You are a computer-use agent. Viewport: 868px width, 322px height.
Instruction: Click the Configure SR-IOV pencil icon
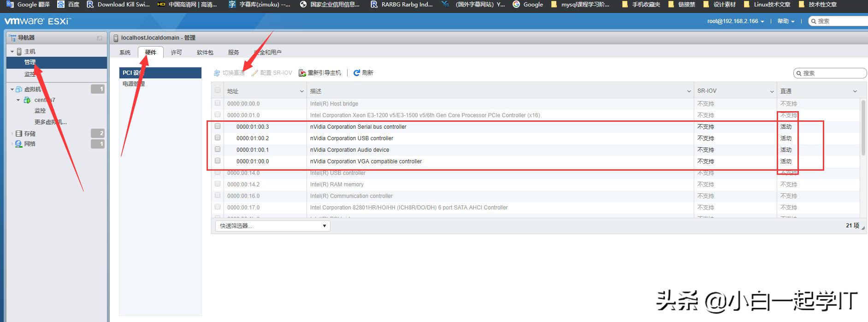[255, 73]
